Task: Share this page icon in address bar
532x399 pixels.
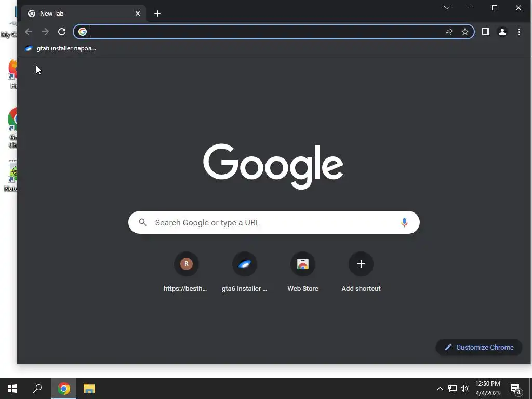Action: coord(448,32)
